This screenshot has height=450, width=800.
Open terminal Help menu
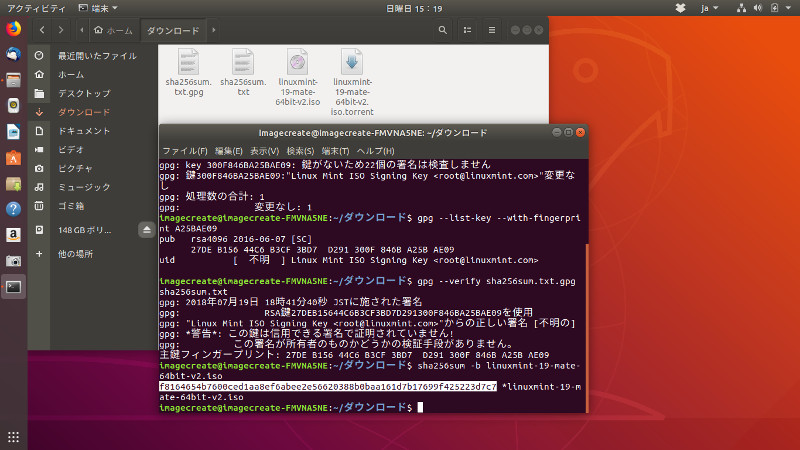[x=375, y=151]
